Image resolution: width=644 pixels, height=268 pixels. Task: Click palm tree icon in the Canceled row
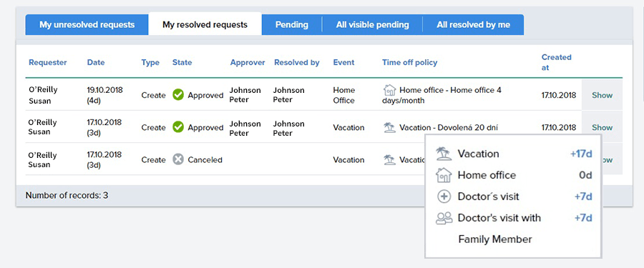389,159
